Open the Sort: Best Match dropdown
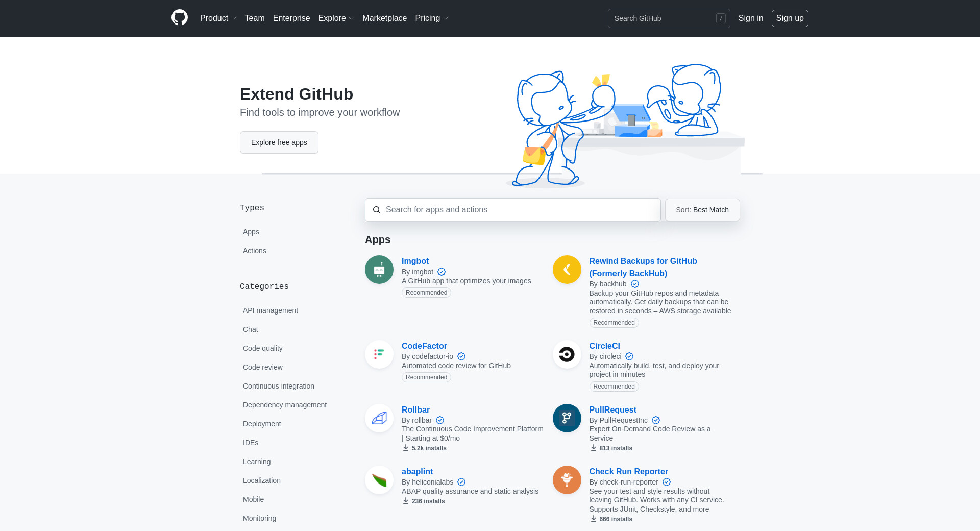The height and width of the screenshot is (531, 980). (702, 210)
